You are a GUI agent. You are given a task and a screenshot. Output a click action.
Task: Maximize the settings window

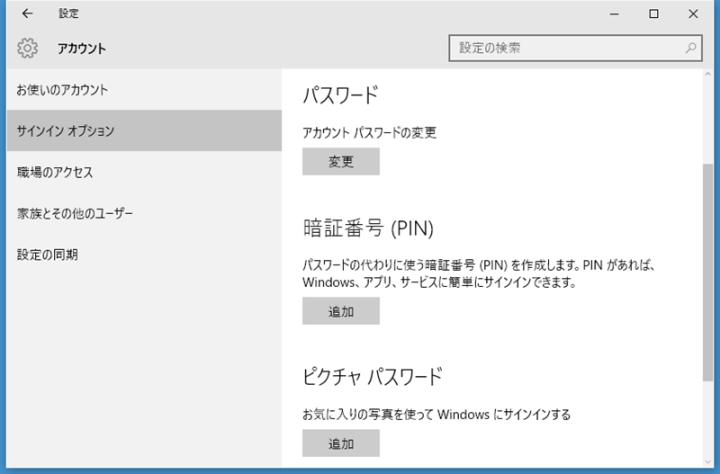[653, 14]
